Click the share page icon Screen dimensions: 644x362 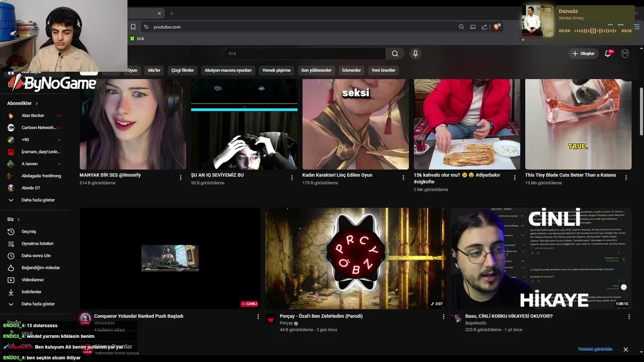(x=484, y=27)
